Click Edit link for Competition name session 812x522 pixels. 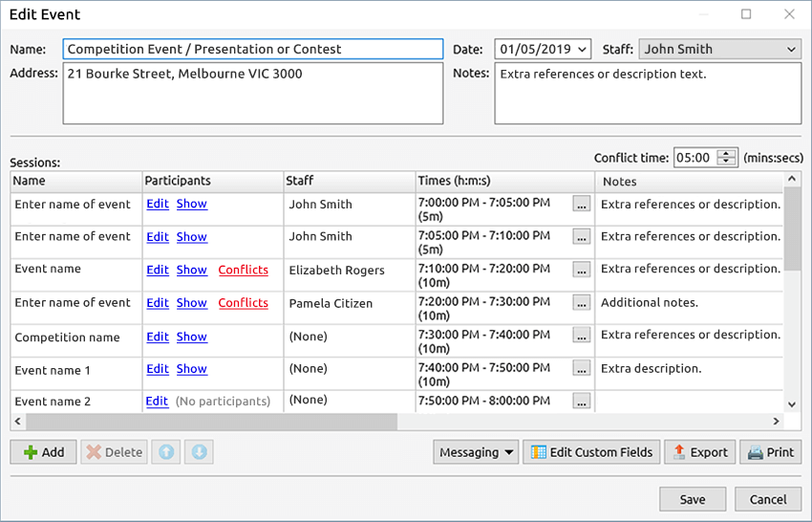point(158,337)
